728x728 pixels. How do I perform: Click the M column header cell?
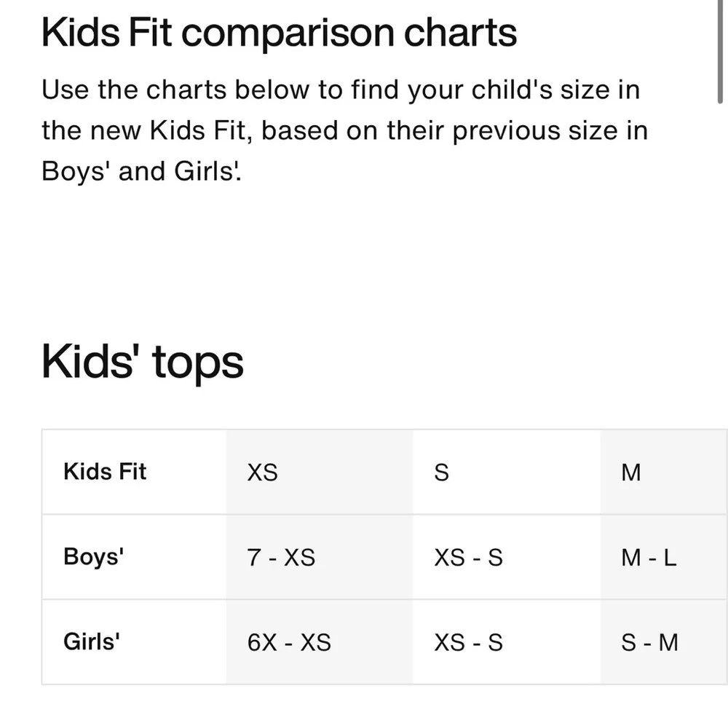[664, 472]
